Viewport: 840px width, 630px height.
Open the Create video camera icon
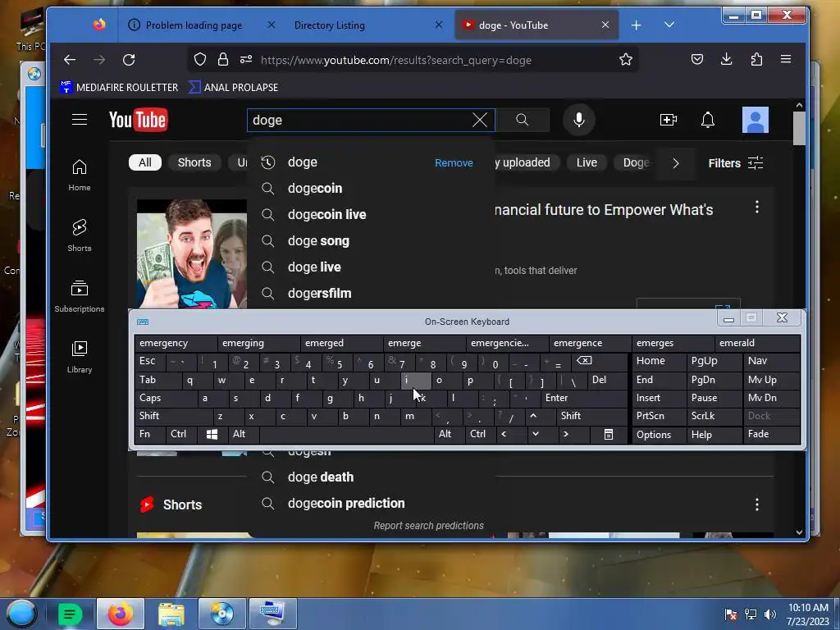668,120
